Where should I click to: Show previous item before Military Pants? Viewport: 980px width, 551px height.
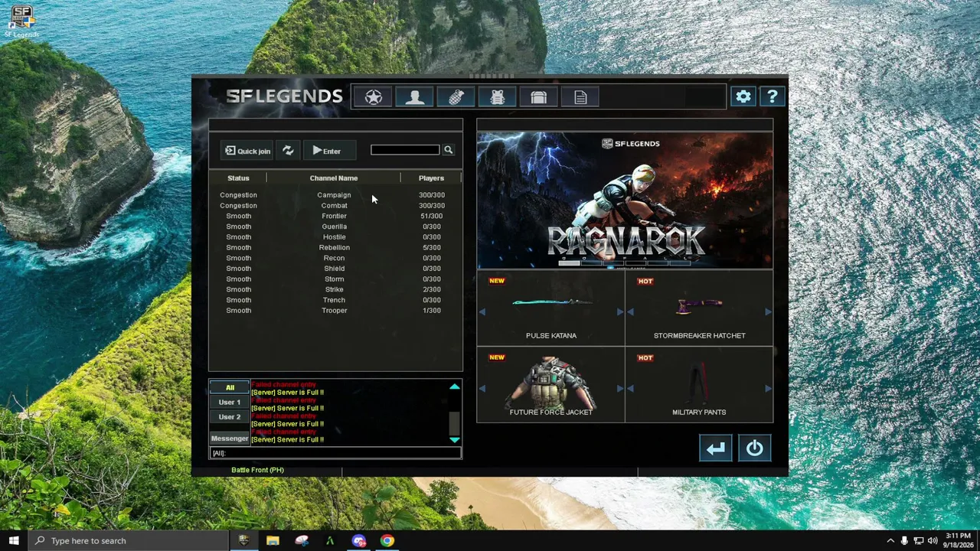point(631,388)
